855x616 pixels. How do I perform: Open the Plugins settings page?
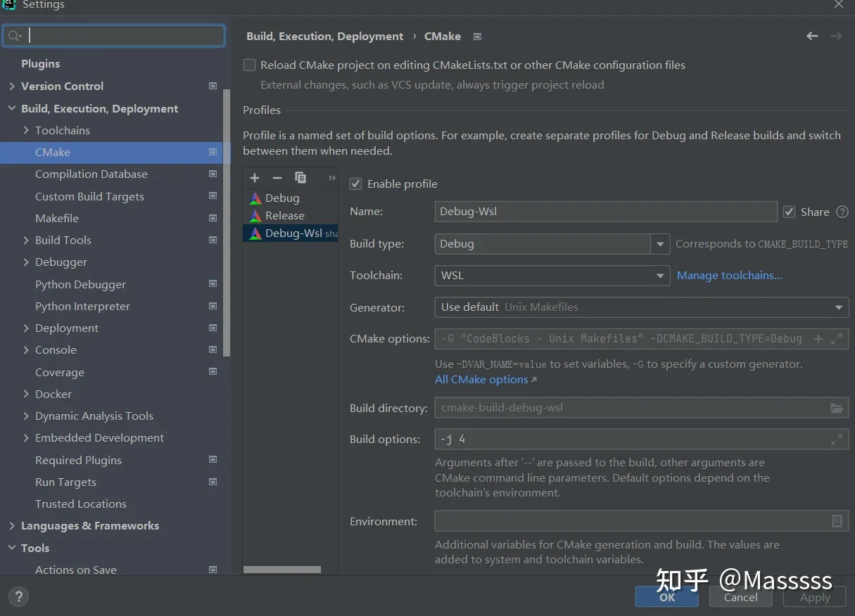point(40,63)
